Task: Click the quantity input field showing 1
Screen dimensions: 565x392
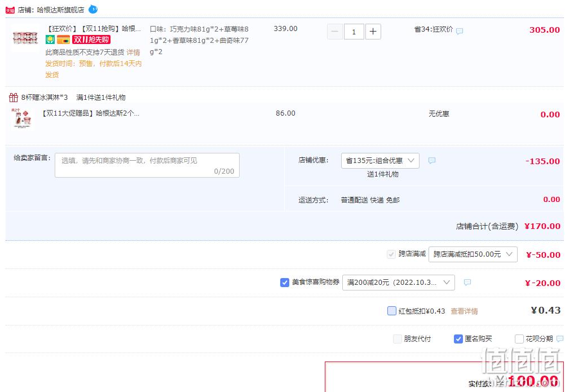Action: click(x=354, y=32)
